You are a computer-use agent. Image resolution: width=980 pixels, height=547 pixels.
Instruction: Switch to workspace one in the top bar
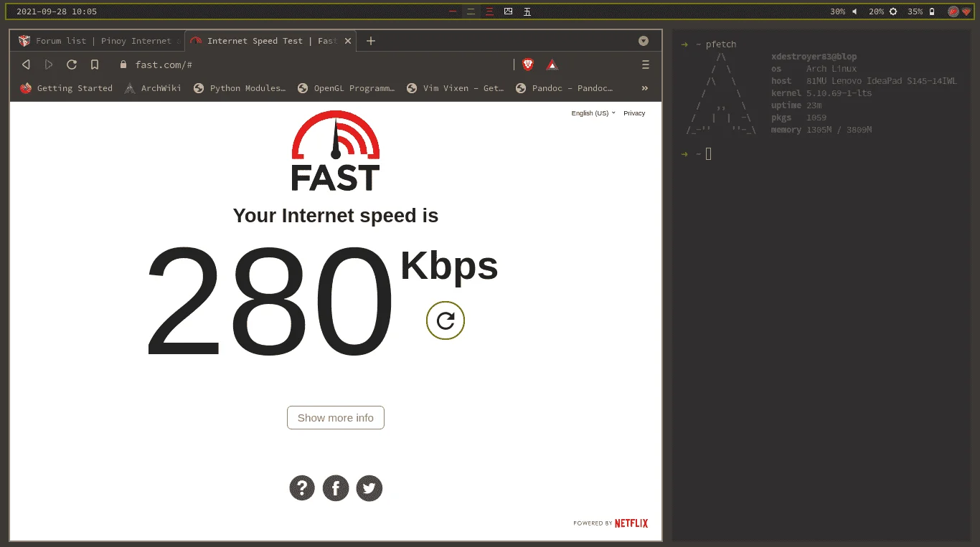pyautogui.click(x=453, y=11)
